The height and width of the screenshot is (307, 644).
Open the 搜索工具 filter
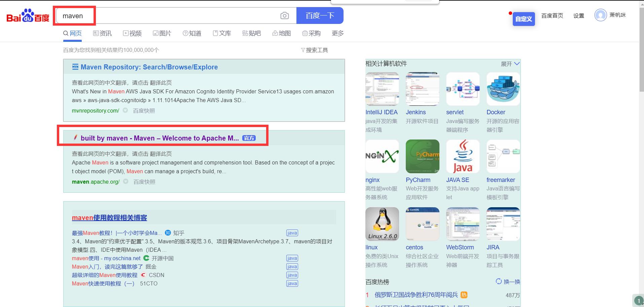pos(314,50)
